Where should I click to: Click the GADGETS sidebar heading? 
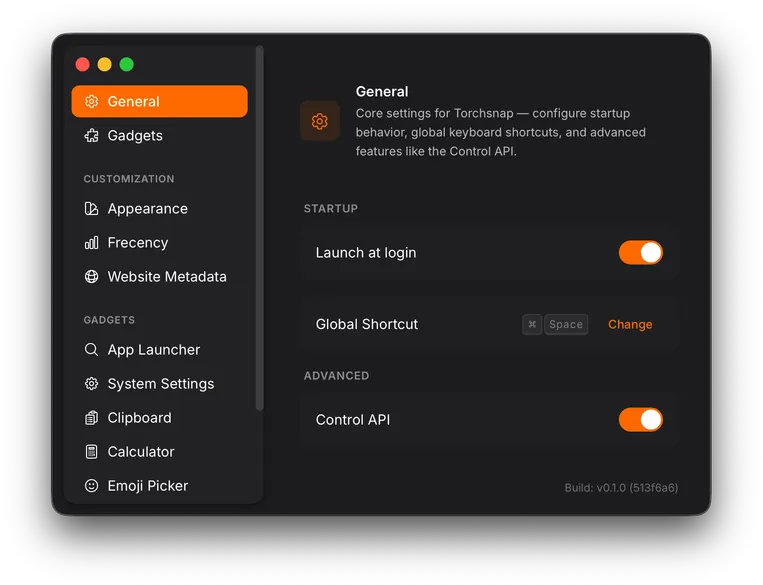[x=109, y=320]
